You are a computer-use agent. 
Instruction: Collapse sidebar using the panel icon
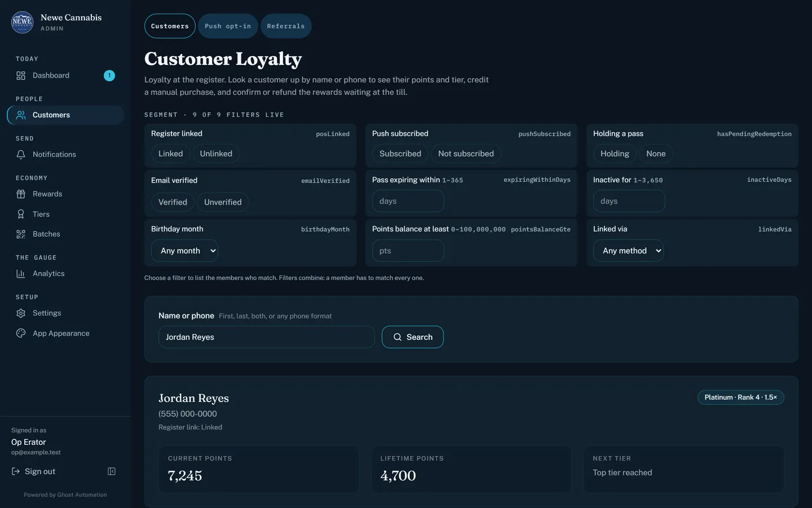(x=112, y=471)
